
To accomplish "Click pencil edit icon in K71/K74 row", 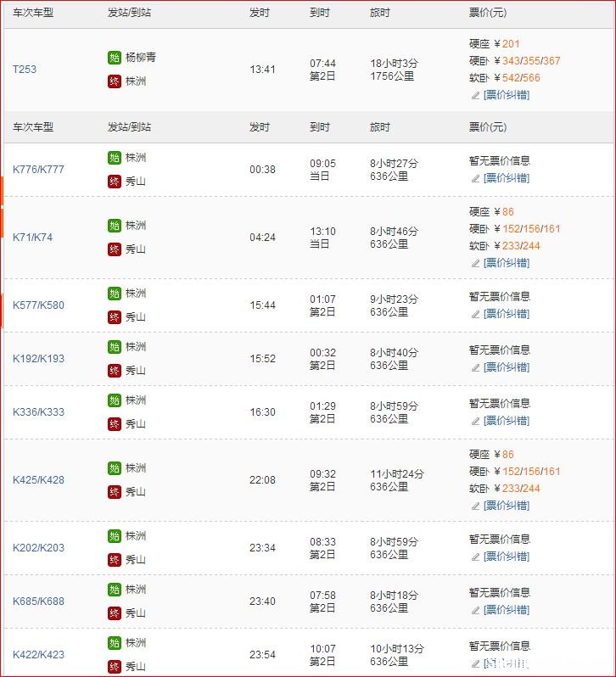I will point(475,263).
